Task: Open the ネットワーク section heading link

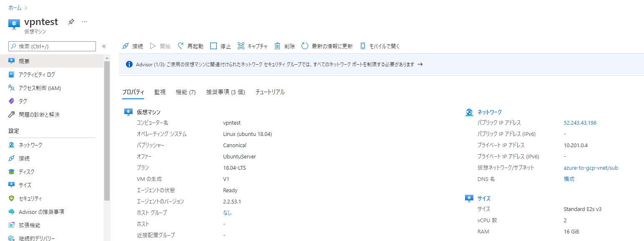Action: [490, 112]
